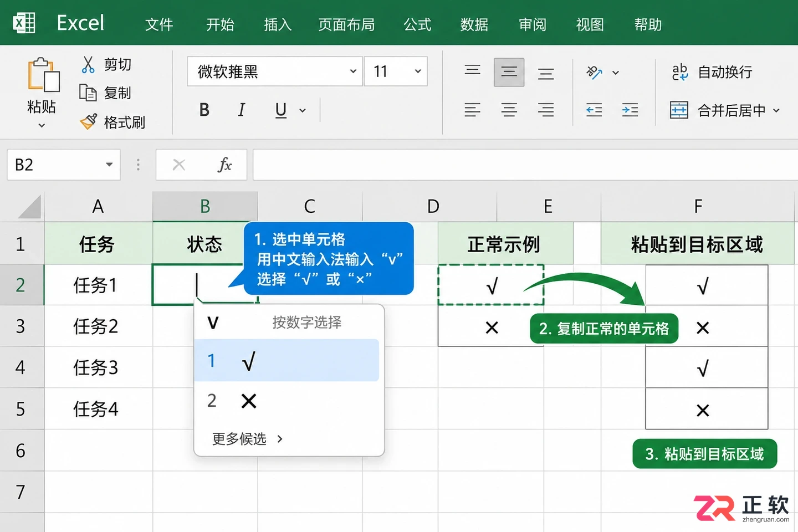Viewport: 798px width, 532px height.
Task: Open the font size 11 dropdown
Action: [418, 71]
